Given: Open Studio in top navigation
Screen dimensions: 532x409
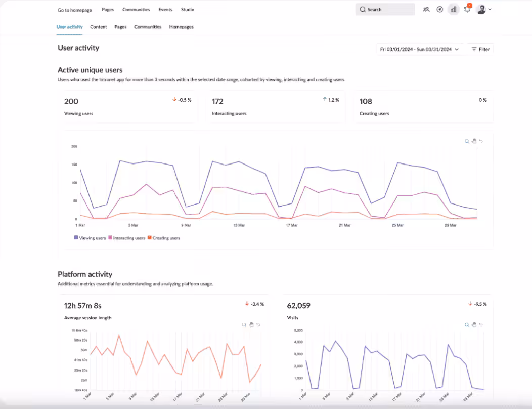Looking at the screenshot, I should [x=188, y=10].
